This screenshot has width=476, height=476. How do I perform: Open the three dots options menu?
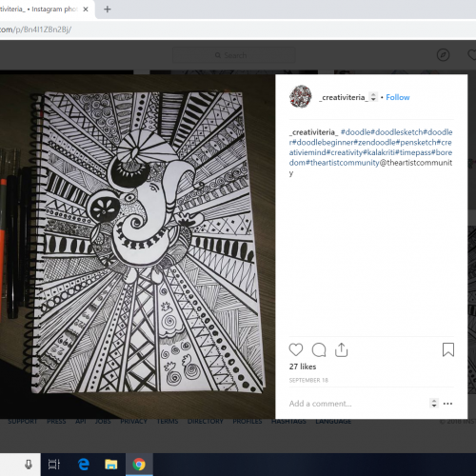coord(447,404)
